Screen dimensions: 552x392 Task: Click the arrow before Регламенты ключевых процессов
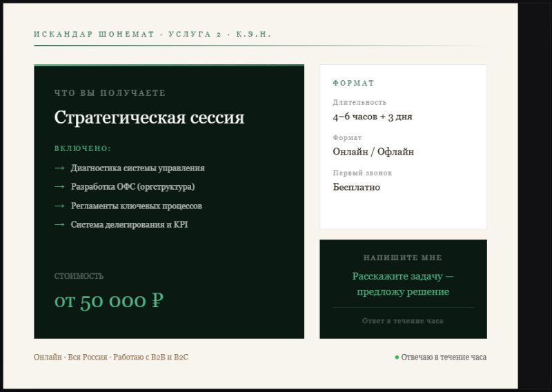pyautogui.click(x=59, y=206)
